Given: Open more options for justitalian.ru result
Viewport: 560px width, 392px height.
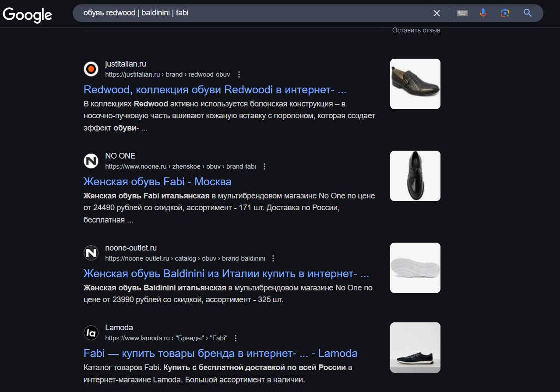Looking at the screenshot, I should click(x=239, y=74).
